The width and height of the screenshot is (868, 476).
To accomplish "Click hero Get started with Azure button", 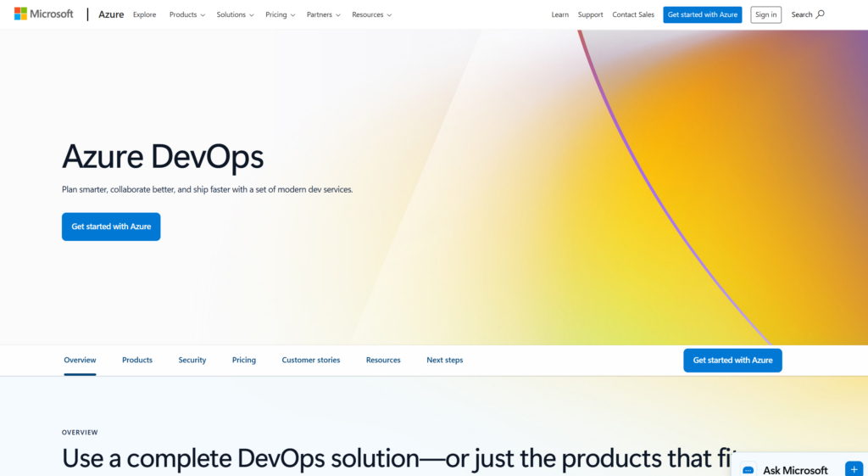I will point(111,227).
